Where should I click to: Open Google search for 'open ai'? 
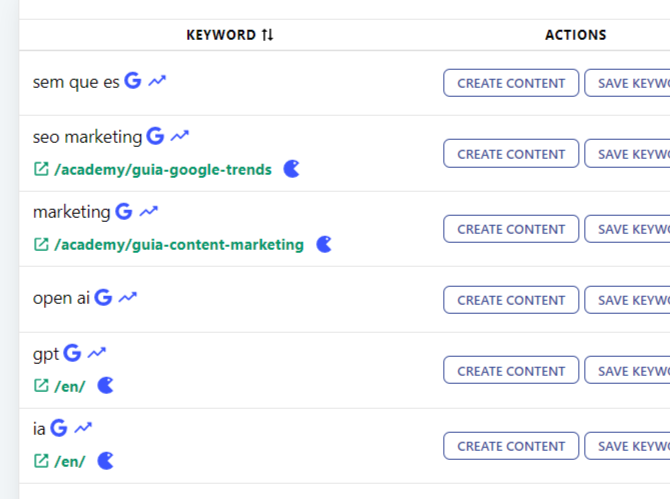point(103,297)
